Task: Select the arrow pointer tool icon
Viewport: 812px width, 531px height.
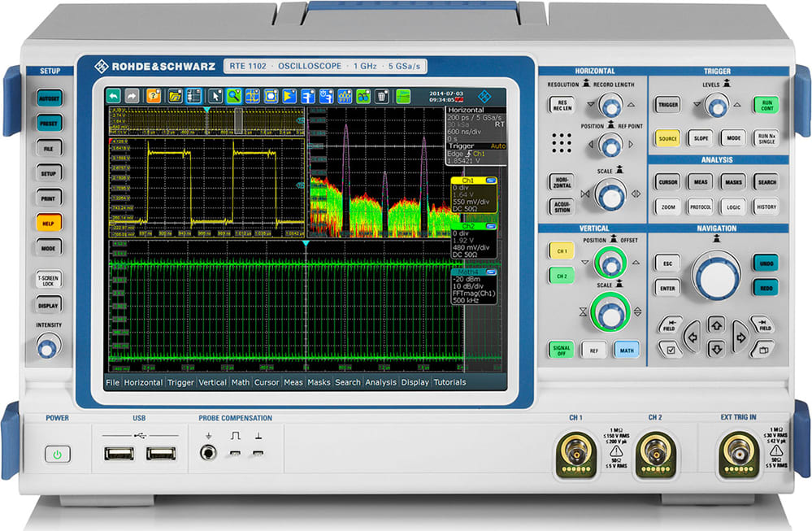Action: 215,96
